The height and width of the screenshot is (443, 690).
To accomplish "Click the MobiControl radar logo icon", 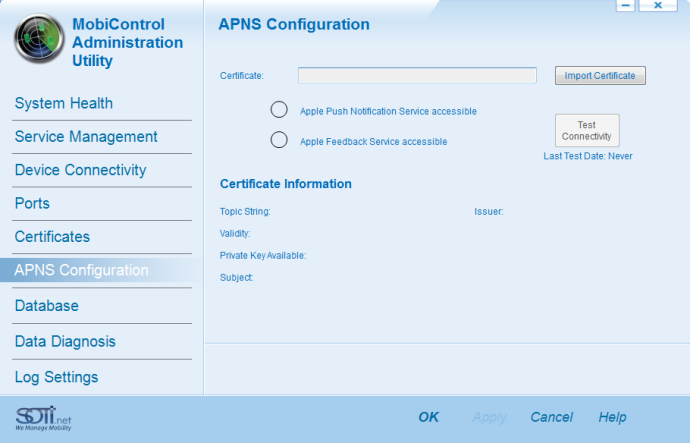I will [x=39, y=38].
